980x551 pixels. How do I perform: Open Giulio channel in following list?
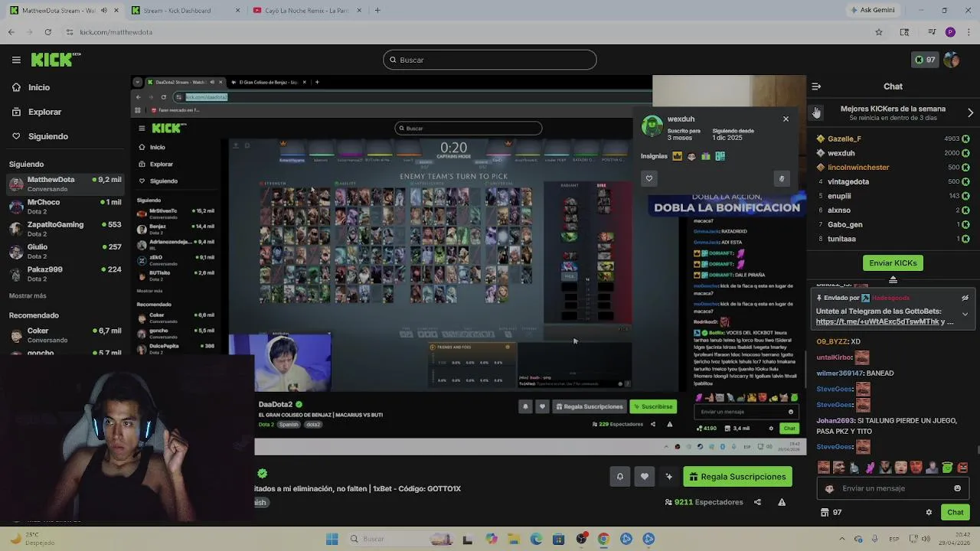65,250
